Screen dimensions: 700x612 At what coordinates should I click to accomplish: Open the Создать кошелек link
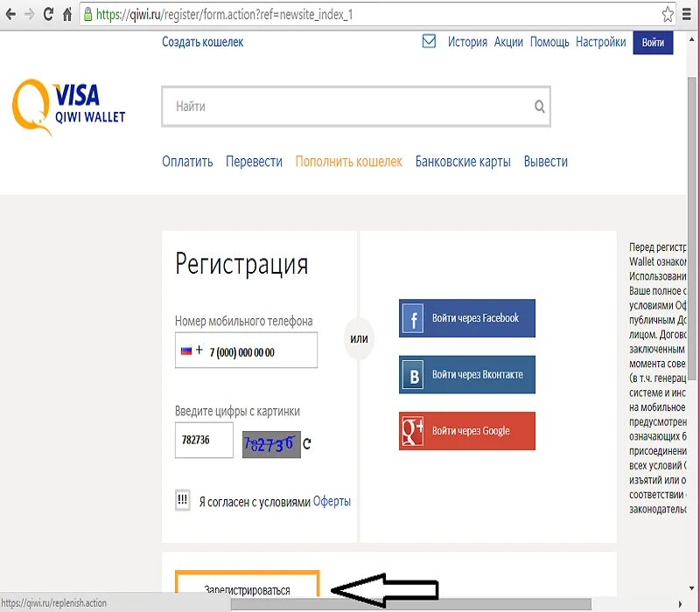(203, 42)
